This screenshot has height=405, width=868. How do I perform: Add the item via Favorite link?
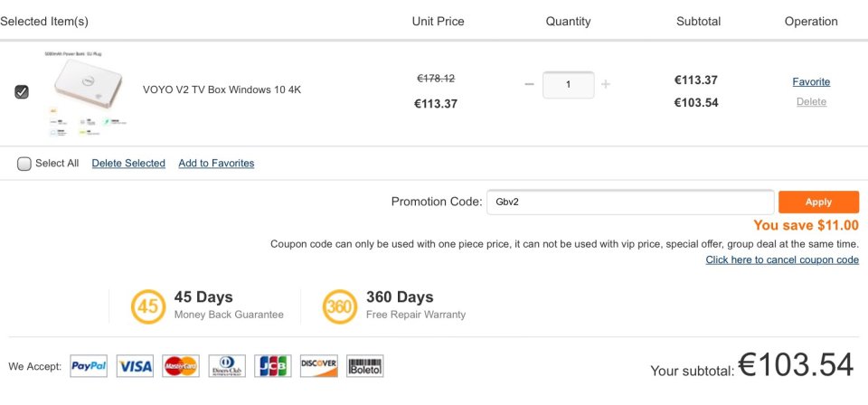(811, 82)
